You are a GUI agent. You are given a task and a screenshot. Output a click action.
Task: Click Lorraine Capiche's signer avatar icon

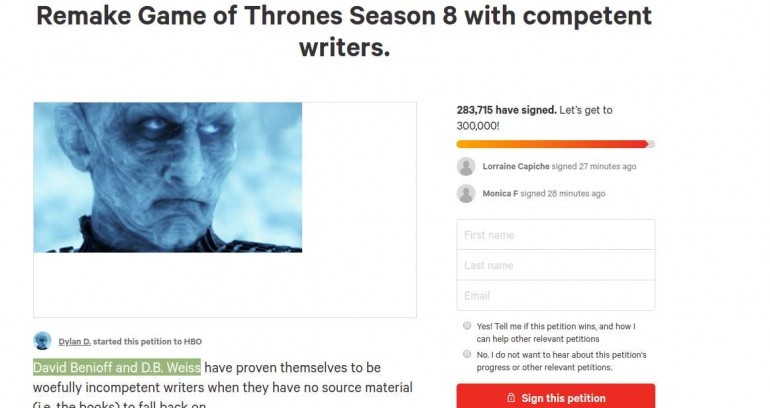pos(466,166)
